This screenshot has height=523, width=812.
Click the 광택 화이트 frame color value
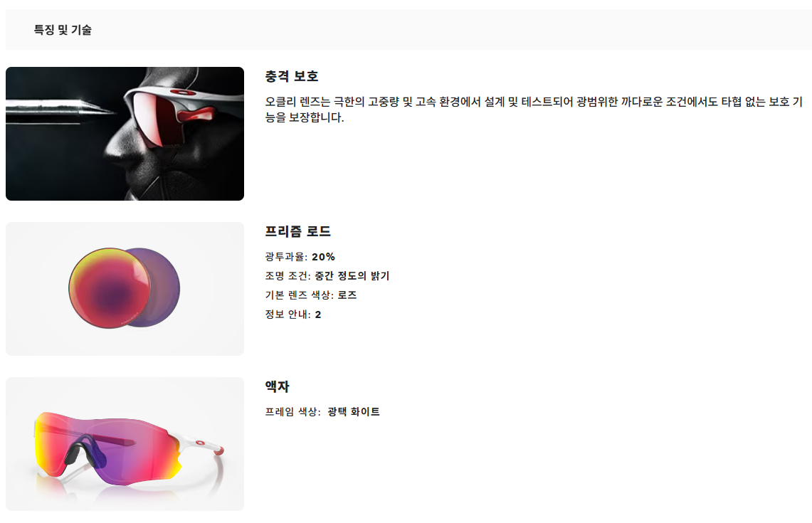click(354, 412)
